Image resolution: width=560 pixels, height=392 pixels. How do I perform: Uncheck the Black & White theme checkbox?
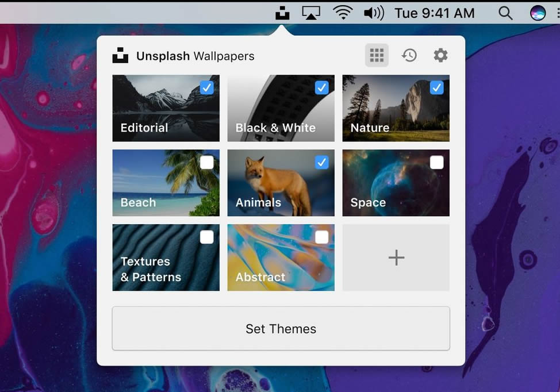[322, 87]
